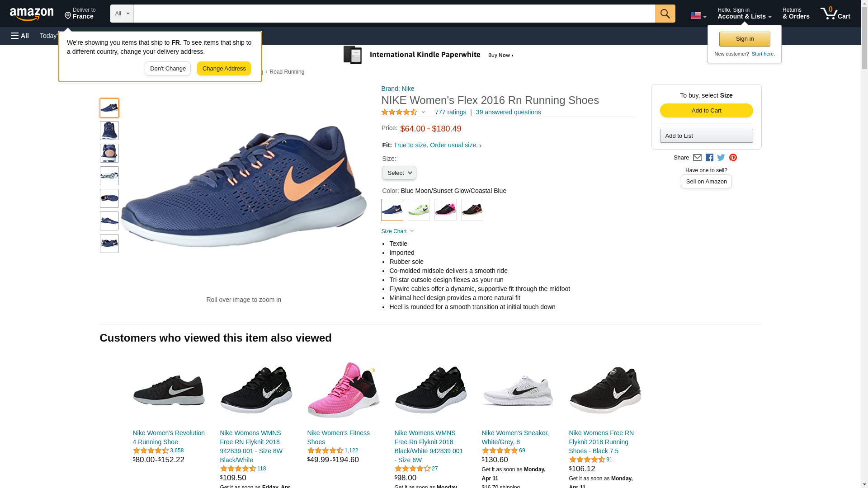Expand the search category All dropdown
The height and width of the screenshot is (488, 868).
[122, 14]
